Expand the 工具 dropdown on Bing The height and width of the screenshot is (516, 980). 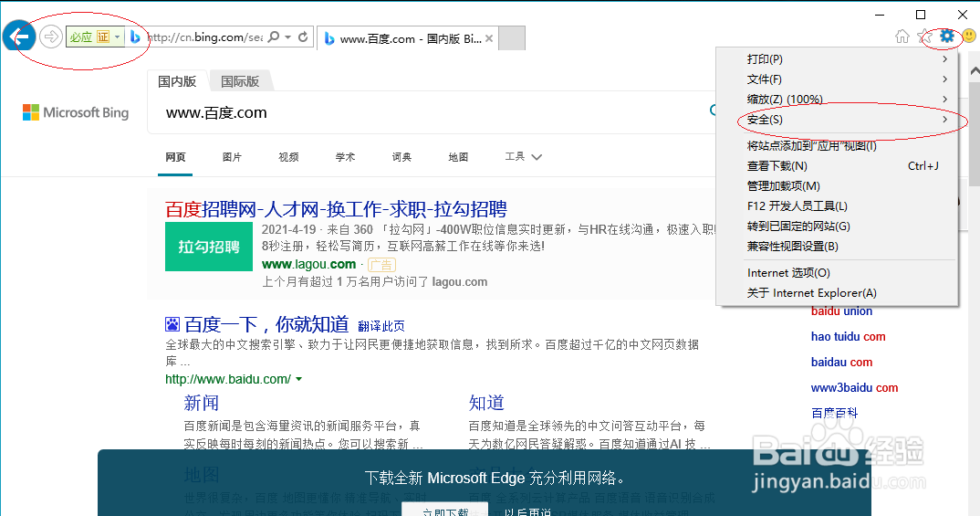click(523, 156)
